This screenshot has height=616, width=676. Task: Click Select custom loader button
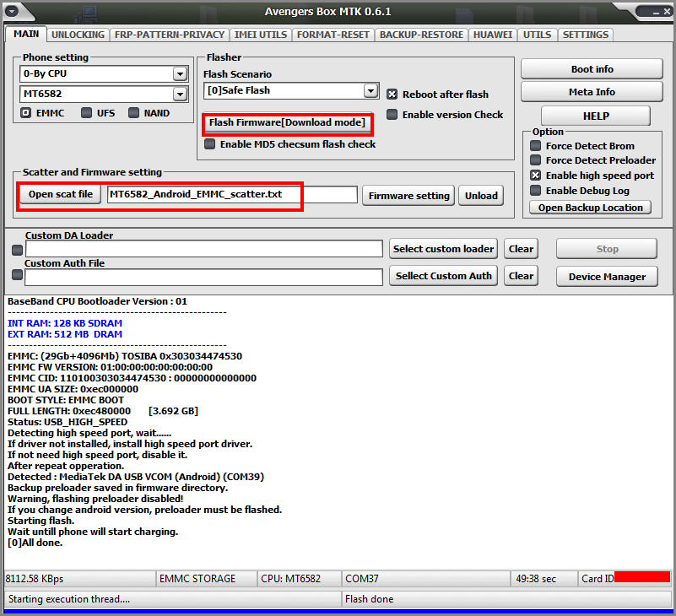click(x=443, y=249)
